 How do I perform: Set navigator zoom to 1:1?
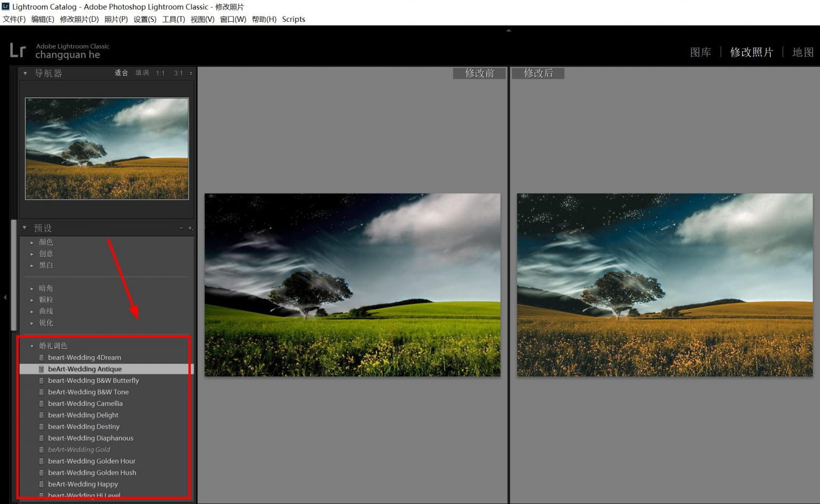[x=160, y=73]
